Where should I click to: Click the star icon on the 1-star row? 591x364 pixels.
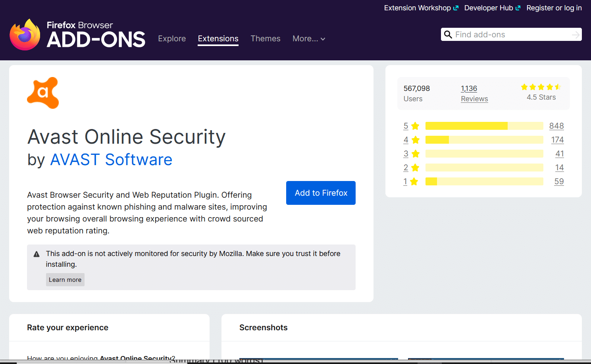[x=414, y=181]
